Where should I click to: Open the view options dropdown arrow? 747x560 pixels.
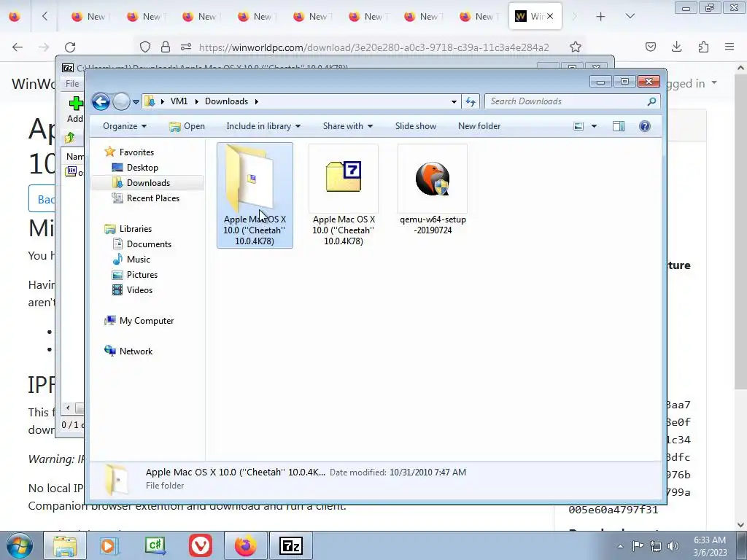[594, 126]
